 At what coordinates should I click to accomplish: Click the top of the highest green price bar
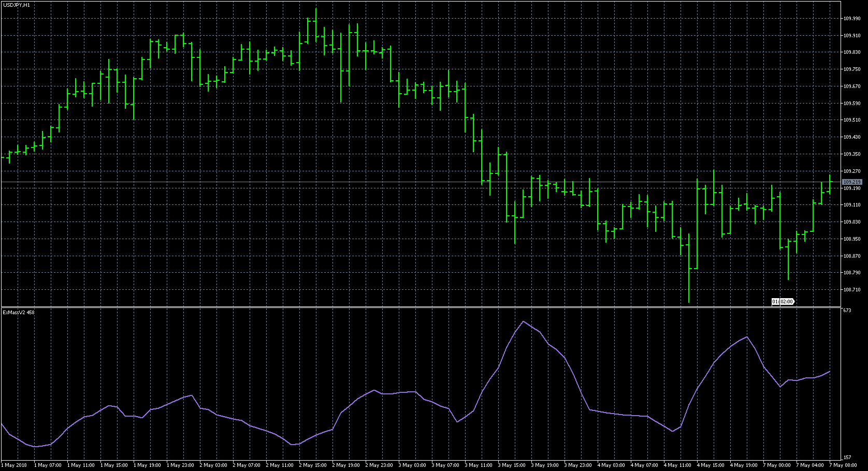point(316,8)
